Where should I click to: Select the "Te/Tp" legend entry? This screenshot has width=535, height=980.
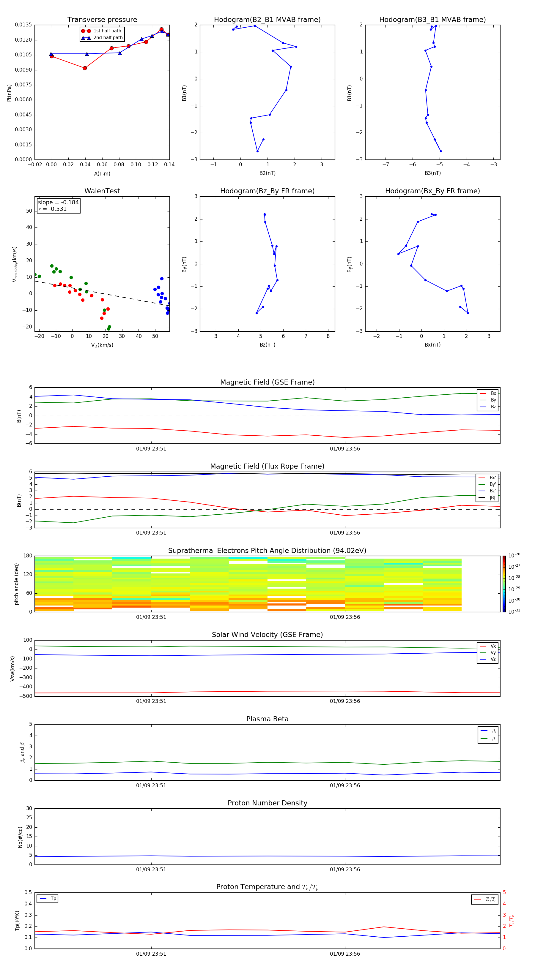(x=485, y=900)
